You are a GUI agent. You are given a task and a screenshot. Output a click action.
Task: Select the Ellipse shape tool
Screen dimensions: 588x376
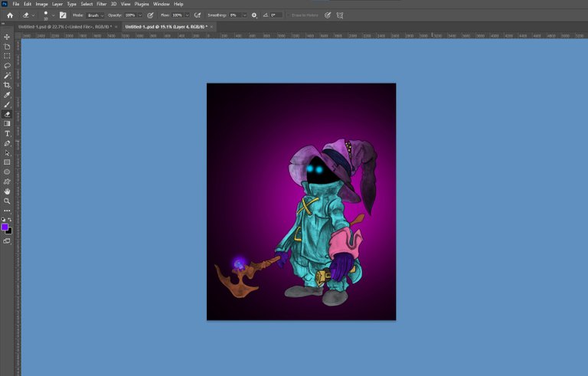(7, 172)
